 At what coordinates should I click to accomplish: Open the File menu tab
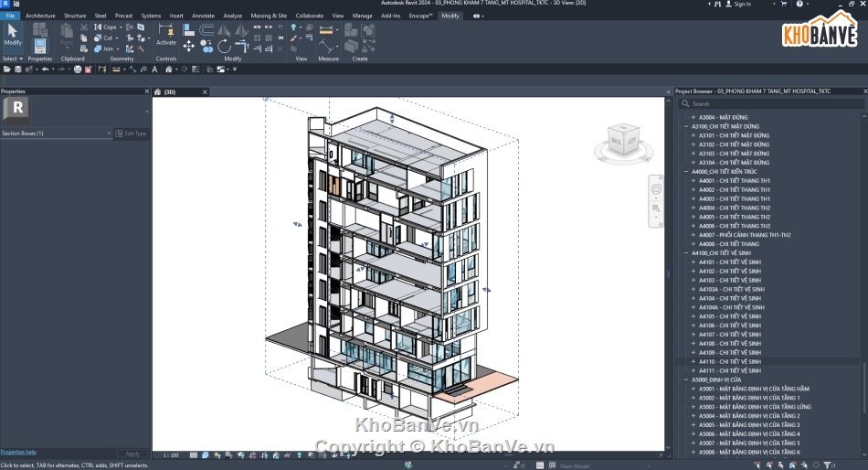pyautogui.click(x=10, y=16)
